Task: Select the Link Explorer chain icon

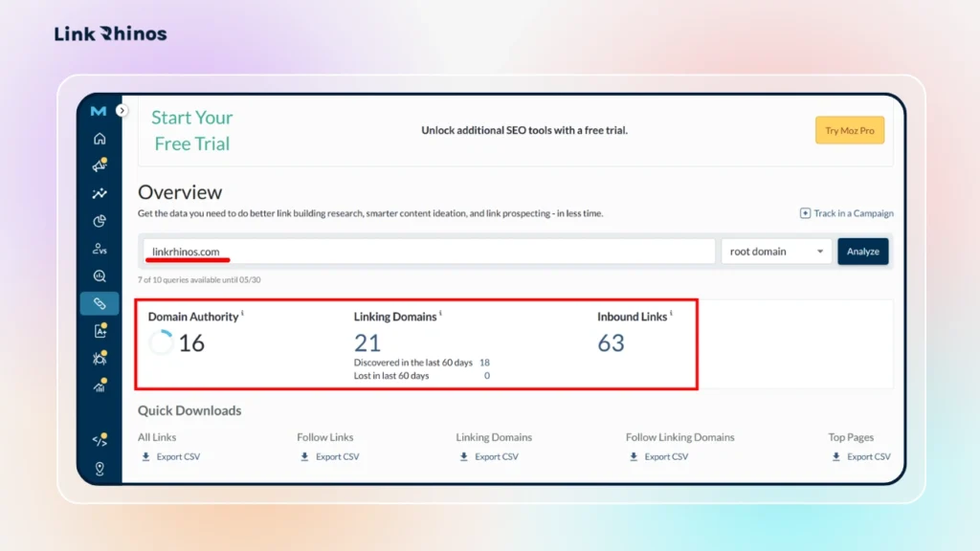Action: [100, 303]
